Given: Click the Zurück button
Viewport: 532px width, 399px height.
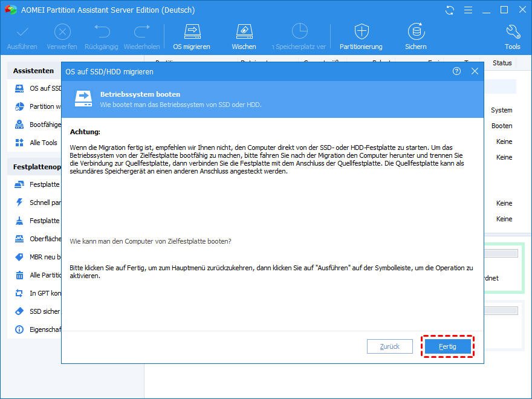Looking at the screenshot, I should 389,346.
